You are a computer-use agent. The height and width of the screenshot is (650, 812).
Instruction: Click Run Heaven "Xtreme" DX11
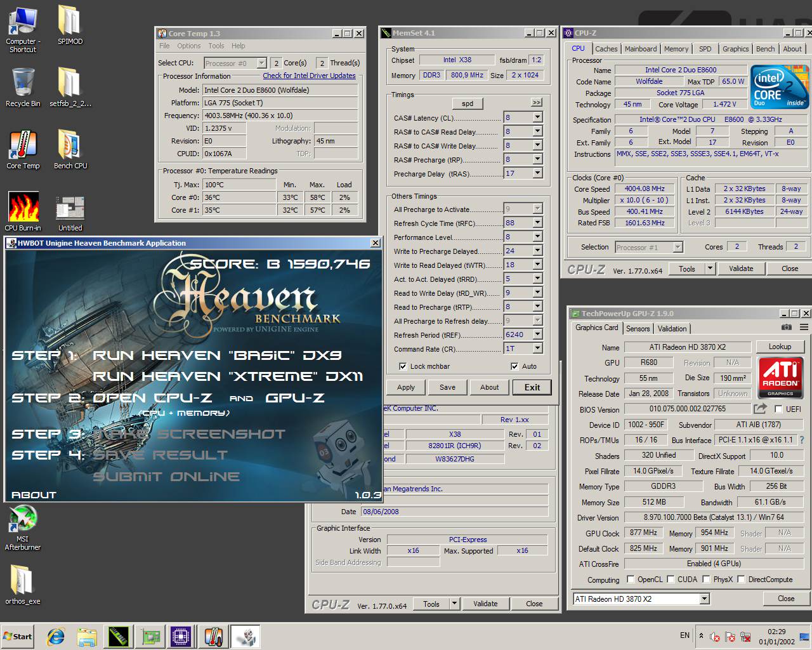pos(228,376)
